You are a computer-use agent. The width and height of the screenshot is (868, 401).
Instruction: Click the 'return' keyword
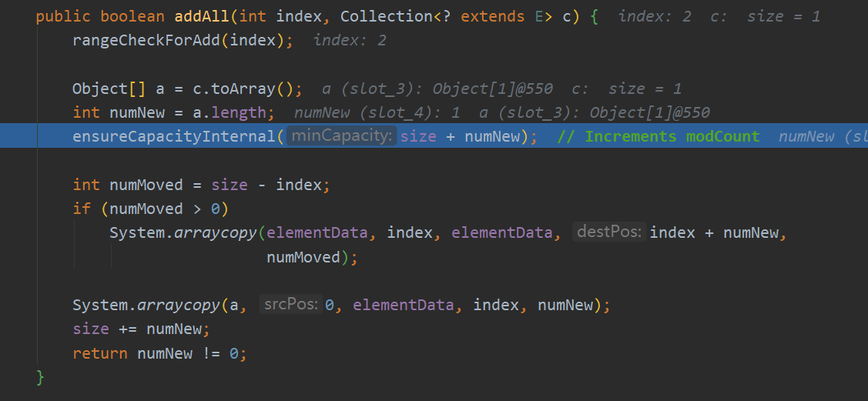[x=100, y=353]
